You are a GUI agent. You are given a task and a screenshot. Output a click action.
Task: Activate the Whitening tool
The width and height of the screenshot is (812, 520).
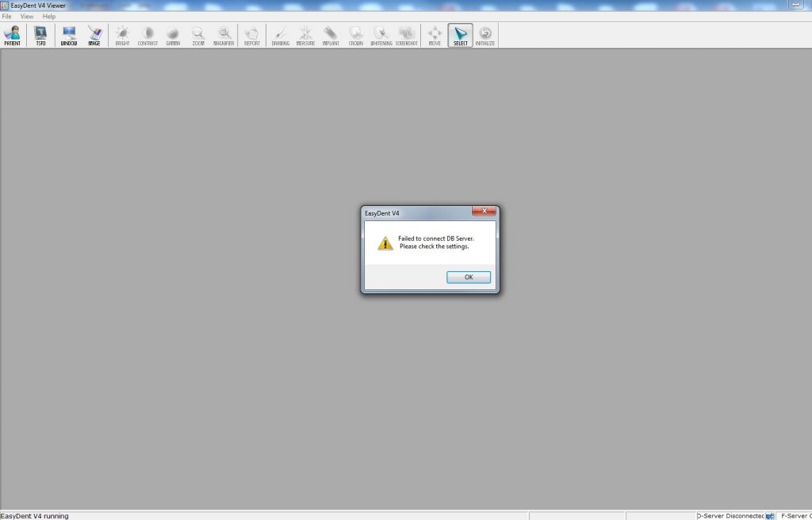pyautogui.click(x=381, y=36)
